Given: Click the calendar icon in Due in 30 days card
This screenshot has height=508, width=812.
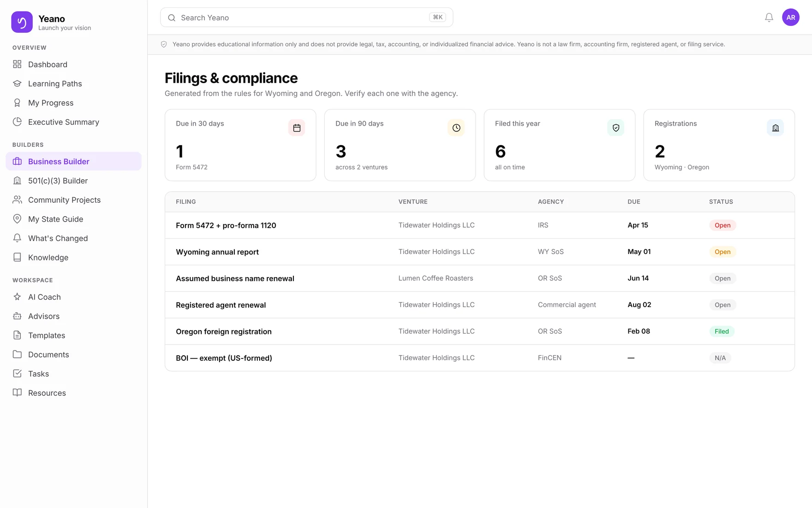Looking at the screenshot, I should [x=297, y=128].
